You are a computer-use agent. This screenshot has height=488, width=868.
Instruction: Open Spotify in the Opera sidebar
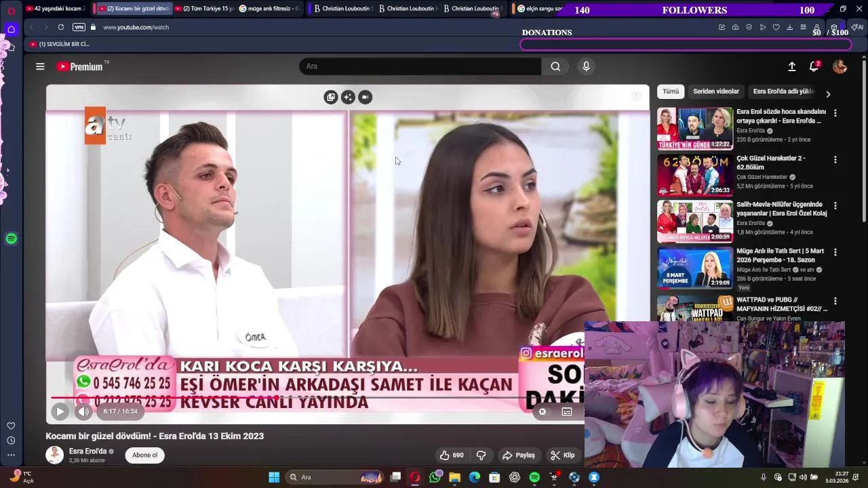click(11, 239)
